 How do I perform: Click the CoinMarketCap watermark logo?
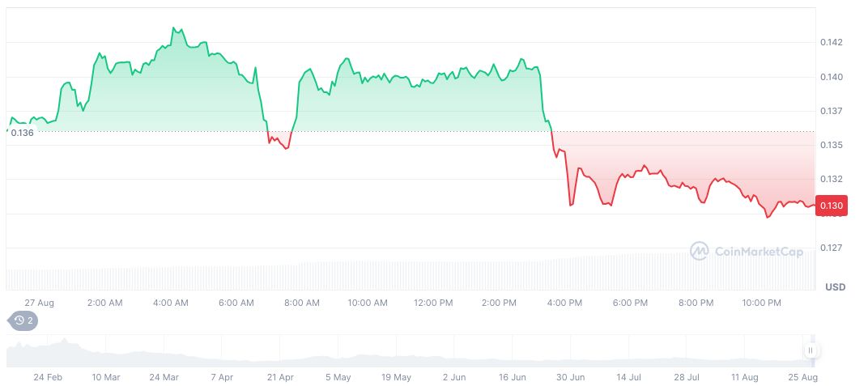tap(747, 252)
